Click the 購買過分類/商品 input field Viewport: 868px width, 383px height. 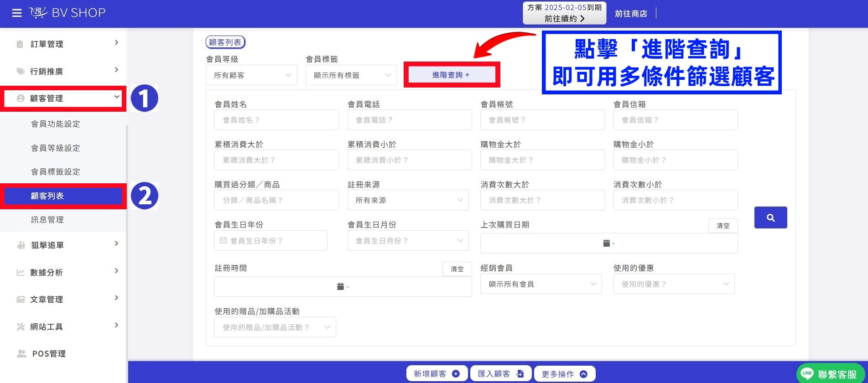[x=277, y=200]
